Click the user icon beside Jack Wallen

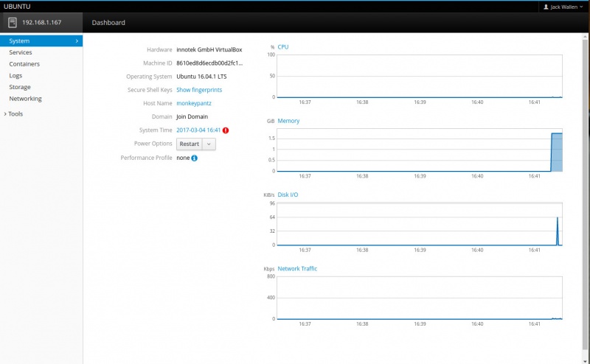coord(546,7)
